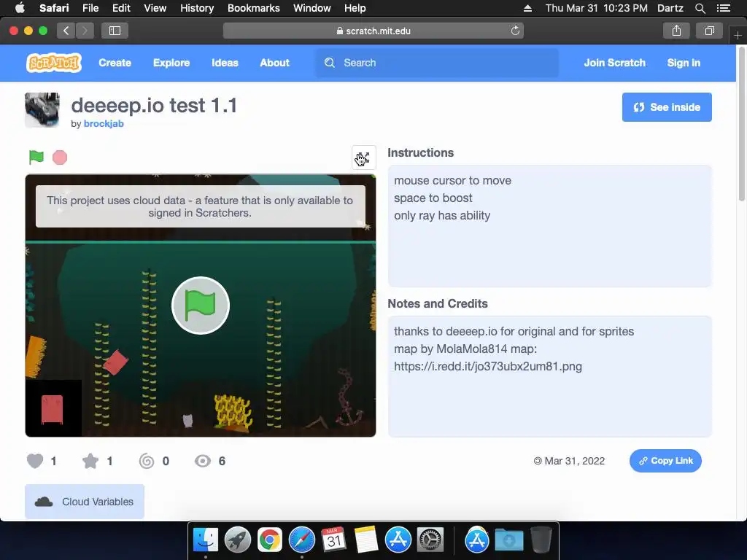
Task: Click Join Scratch
Action: 614,63
